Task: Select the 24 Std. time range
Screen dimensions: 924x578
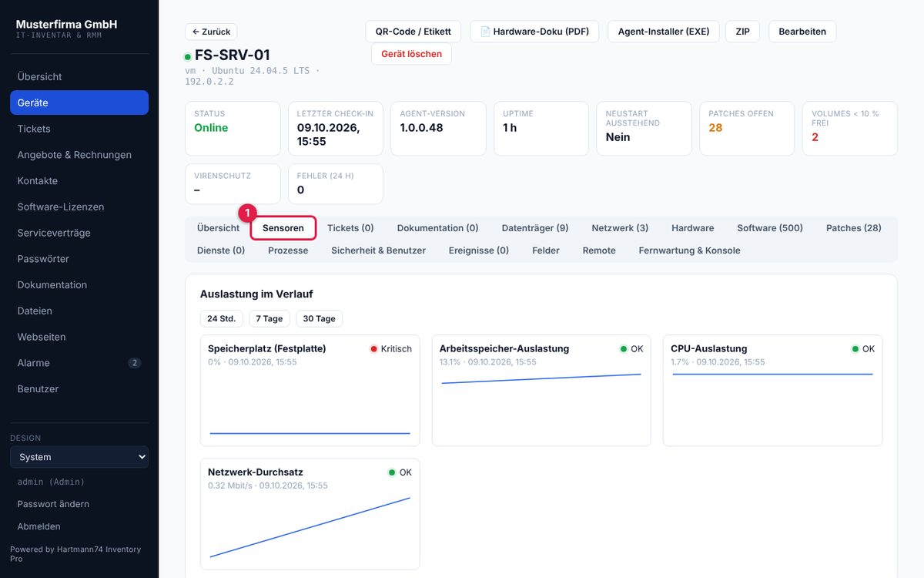Action: tap(222, 319)
